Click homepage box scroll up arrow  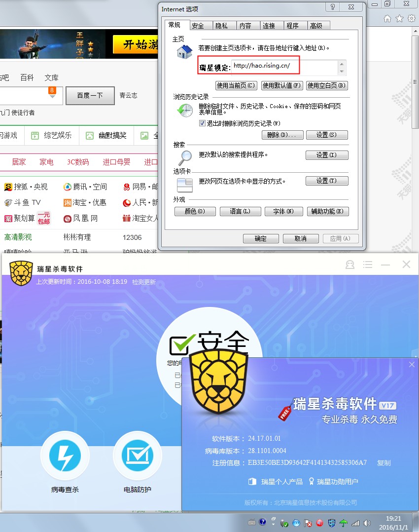(x=342, y=64)
